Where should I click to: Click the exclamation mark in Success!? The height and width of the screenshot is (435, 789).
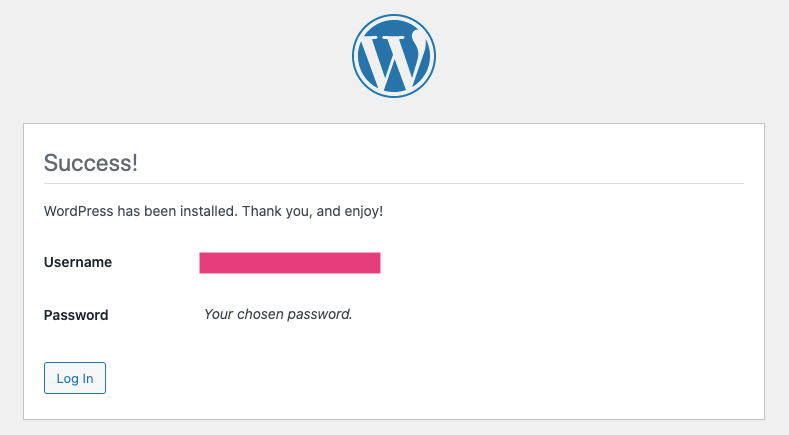[x=134, y=163]
